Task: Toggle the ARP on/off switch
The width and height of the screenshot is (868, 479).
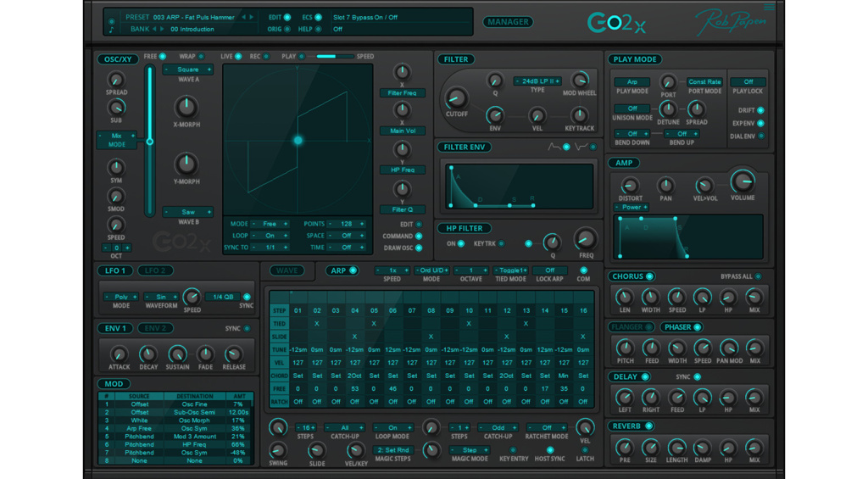Action: (x=353, y=270)
